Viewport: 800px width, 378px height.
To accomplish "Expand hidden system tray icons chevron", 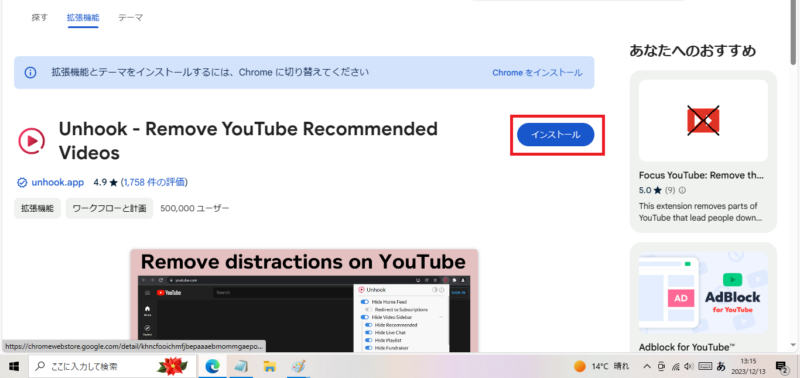I will click(646, 366).
